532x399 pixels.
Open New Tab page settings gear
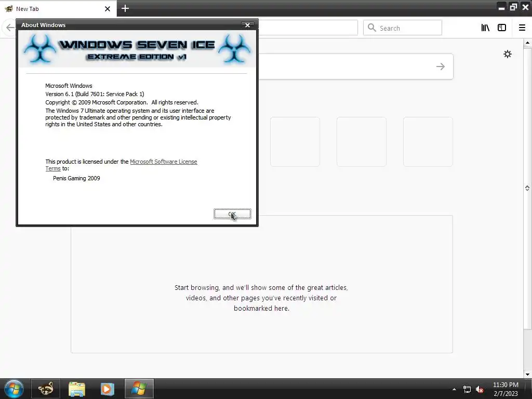pos(508,54)
